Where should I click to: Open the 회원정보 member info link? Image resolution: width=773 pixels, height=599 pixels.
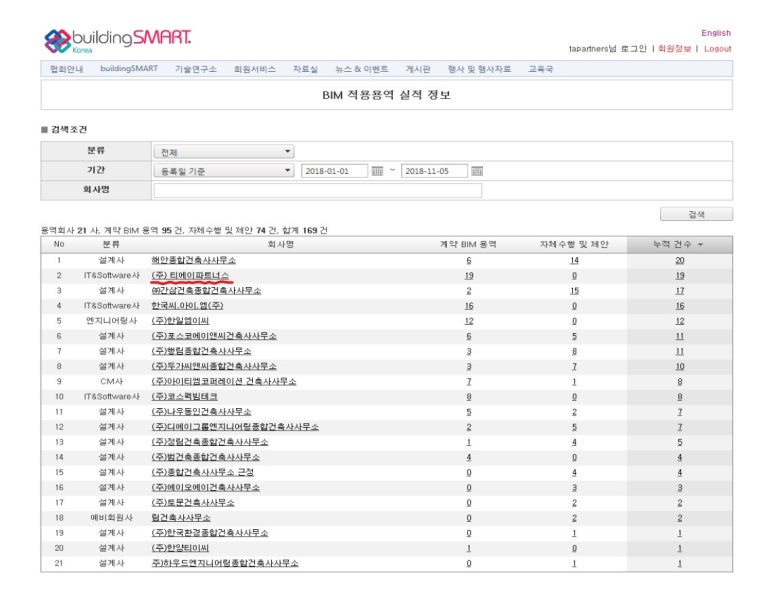(x=674, y=49)
